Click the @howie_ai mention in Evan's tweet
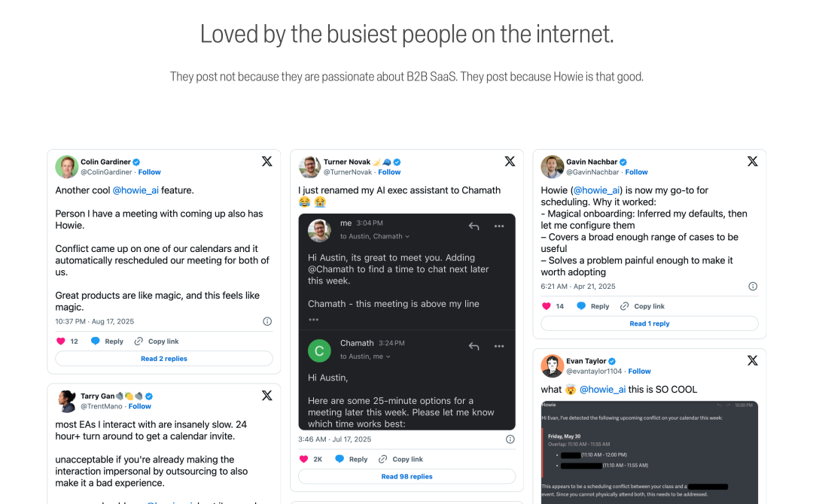Screen dimensions: 813x504 click(602, 390)
